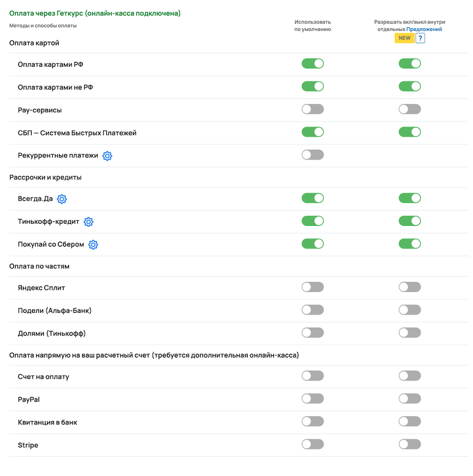473x476 pixels.
Task: Click gear icon beside Покупай со Сбером
Action: click(93, 245)
